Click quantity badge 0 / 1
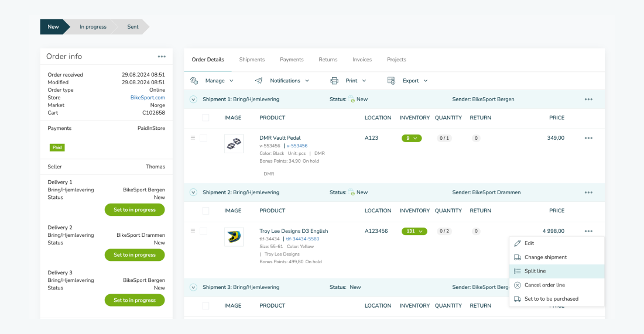This screenshot has height=334, width=644. pyautogui.click(x=444, y=138)
